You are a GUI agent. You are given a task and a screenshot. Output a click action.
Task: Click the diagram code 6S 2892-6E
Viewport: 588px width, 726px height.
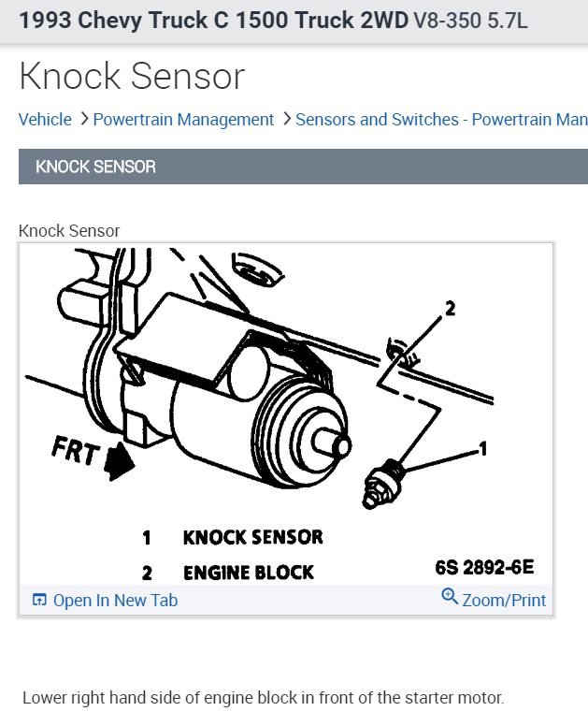click(484, 568)
